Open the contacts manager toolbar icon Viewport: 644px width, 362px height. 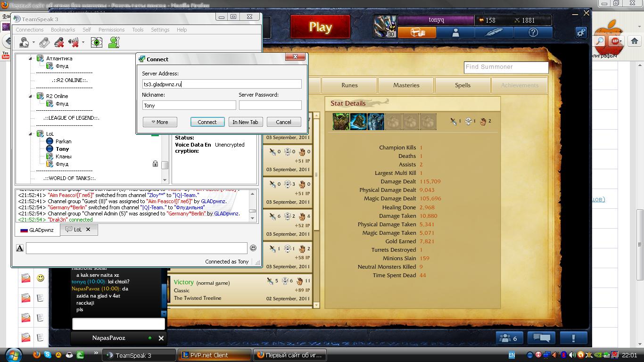pos(114,43)
